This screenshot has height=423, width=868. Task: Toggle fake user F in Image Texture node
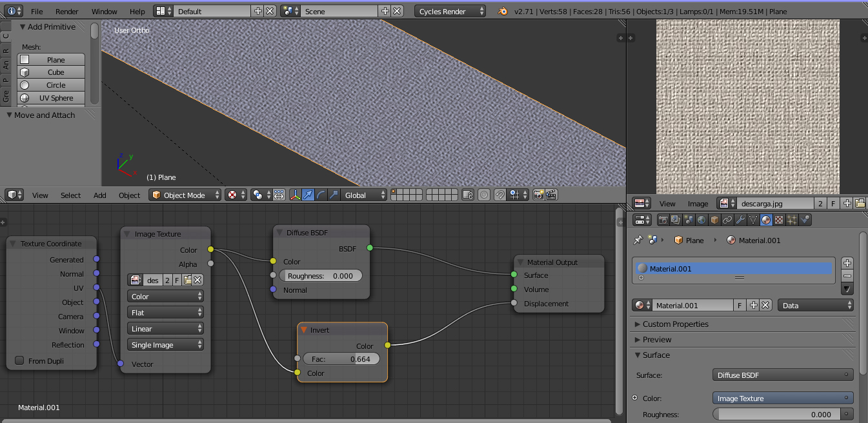point(177,280)
